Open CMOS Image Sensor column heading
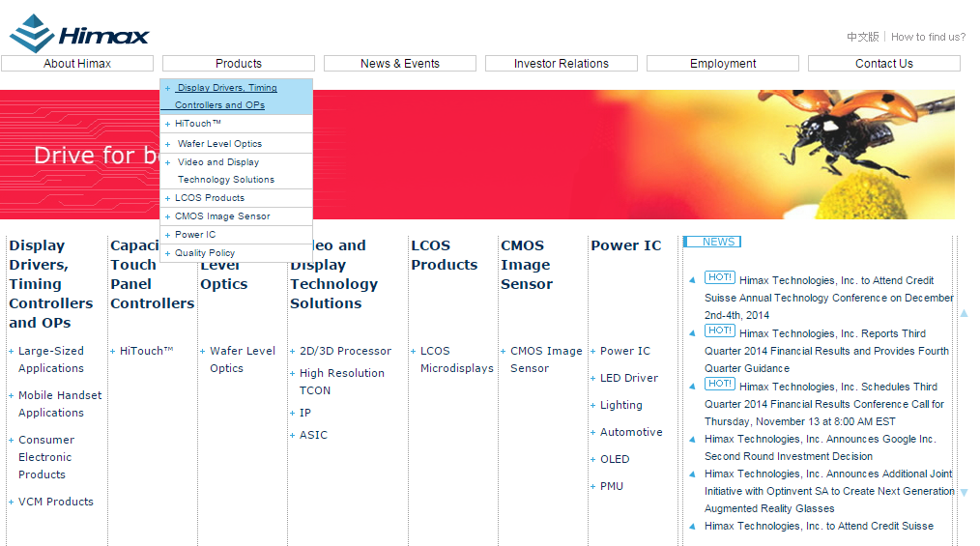The width and height of the screenshot is (980, 546). [527, 265]
